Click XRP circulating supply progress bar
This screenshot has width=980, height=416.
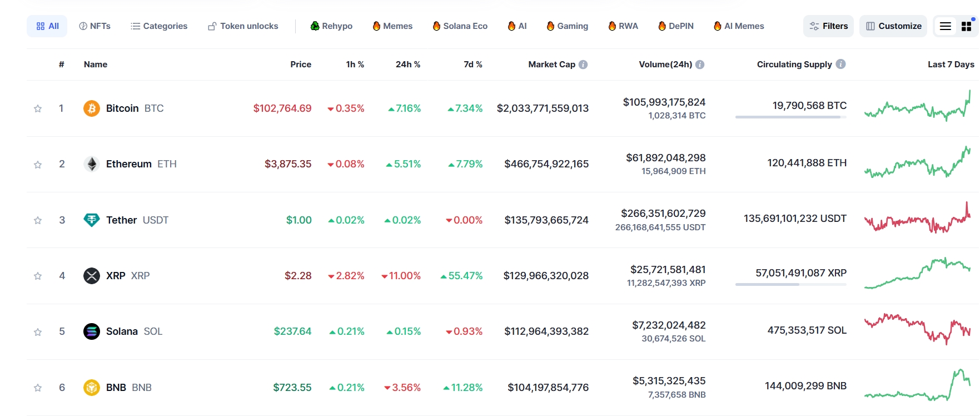point(791,285)
